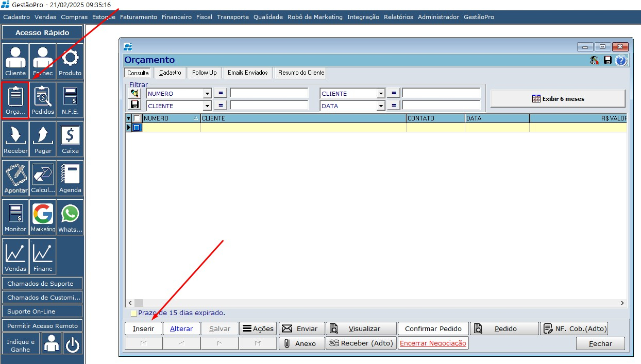
Task: Switch to Resumo do Cliente tab
Action: tap(301, 73)
